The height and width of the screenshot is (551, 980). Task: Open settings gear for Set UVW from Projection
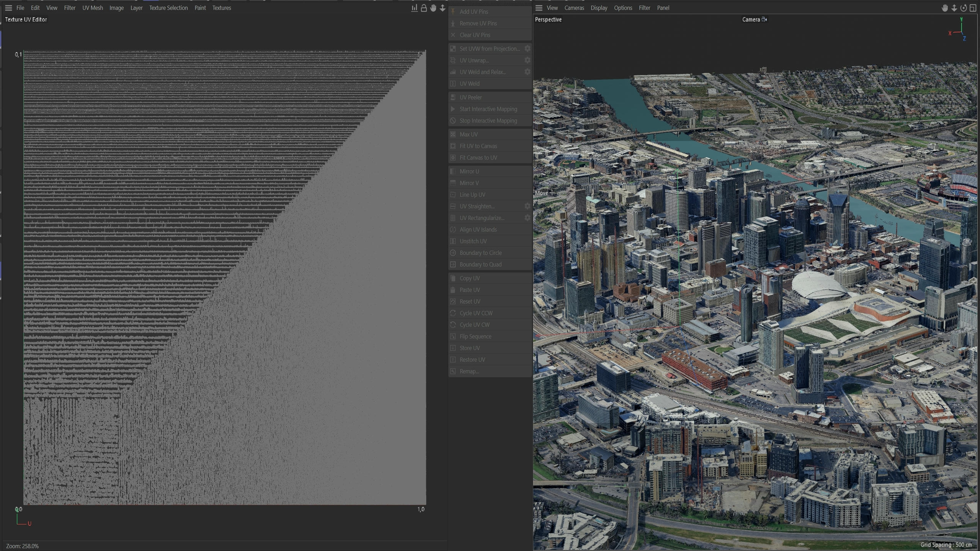pyautogui.click(x=528, y=49)
